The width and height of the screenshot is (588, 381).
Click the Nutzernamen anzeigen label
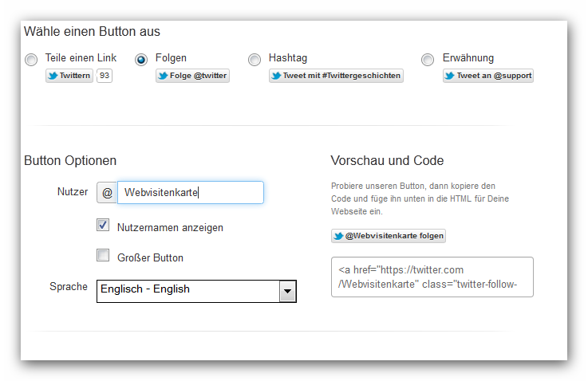coord(170,227)
